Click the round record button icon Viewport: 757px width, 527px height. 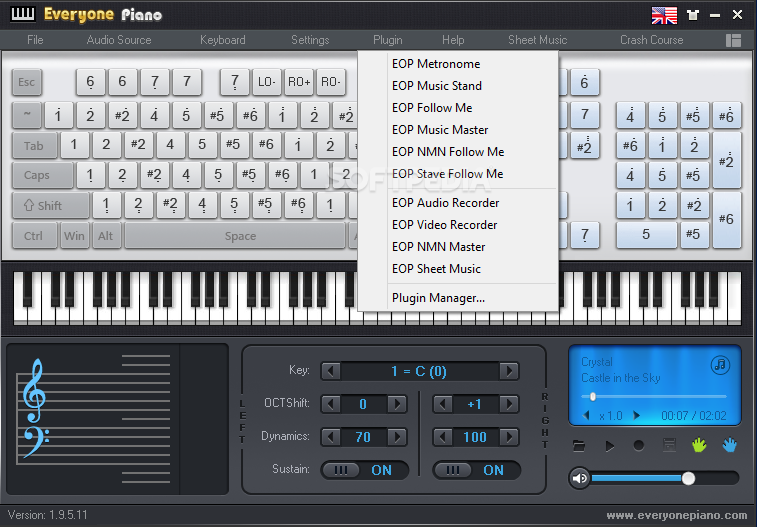pos(639,445)
